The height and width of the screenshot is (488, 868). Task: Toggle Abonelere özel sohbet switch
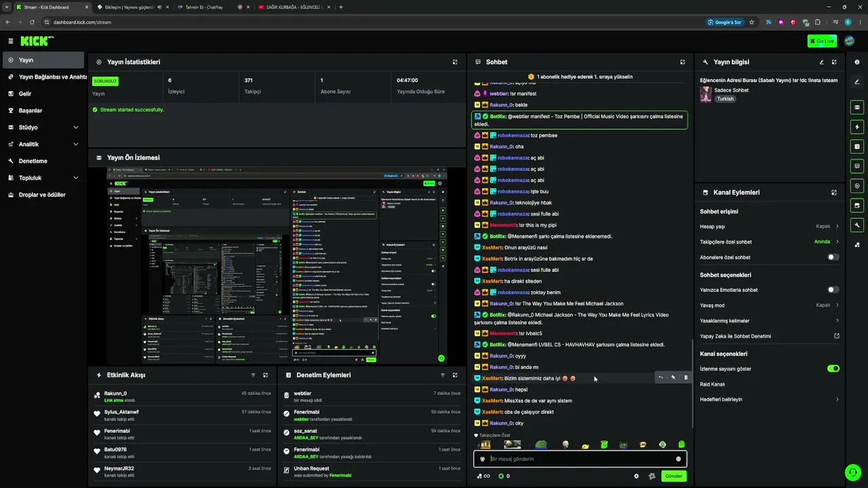[833, 258]
